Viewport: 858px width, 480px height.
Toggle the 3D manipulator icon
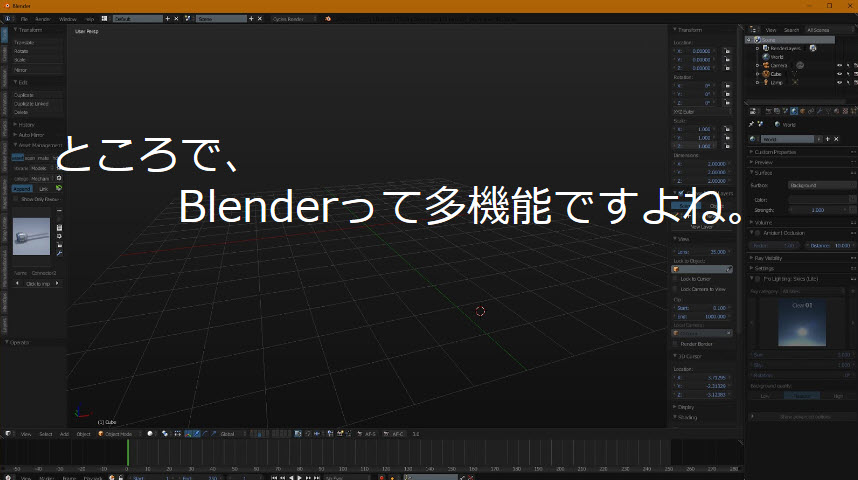(188, 434)
